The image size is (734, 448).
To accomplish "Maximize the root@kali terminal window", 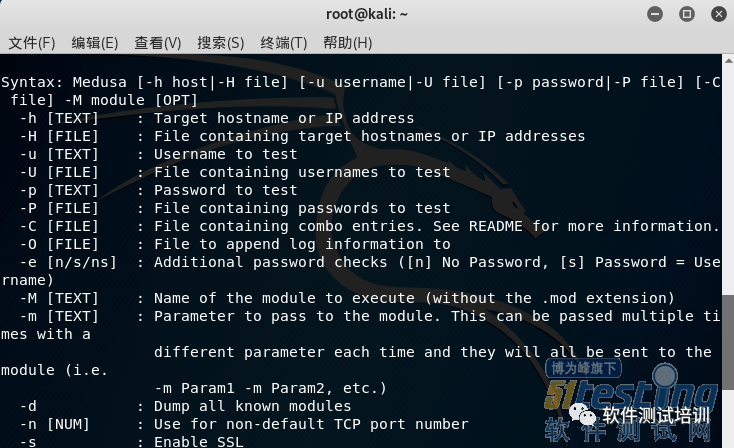I will click(x=687, y=14).
